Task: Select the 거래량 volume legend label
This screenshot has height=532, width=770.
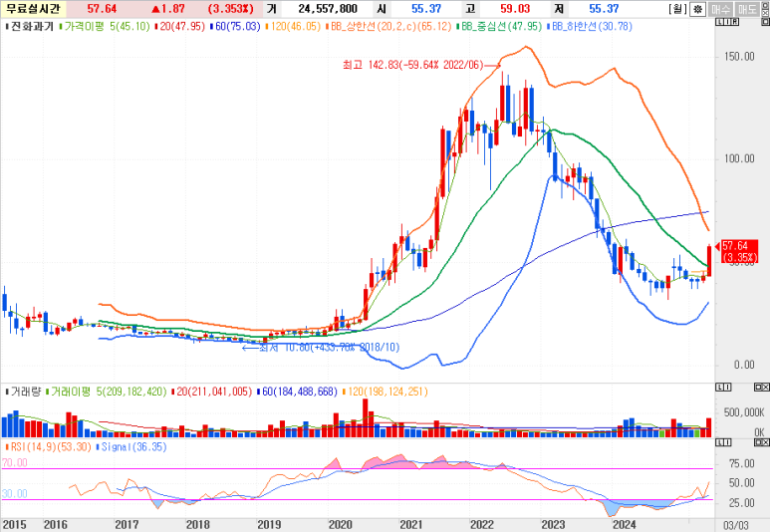Action: (26, 392)
